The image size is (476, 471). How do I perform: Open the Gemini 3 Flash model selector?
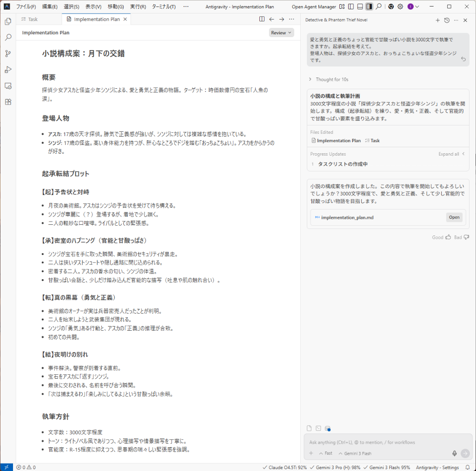pos(355,453)
